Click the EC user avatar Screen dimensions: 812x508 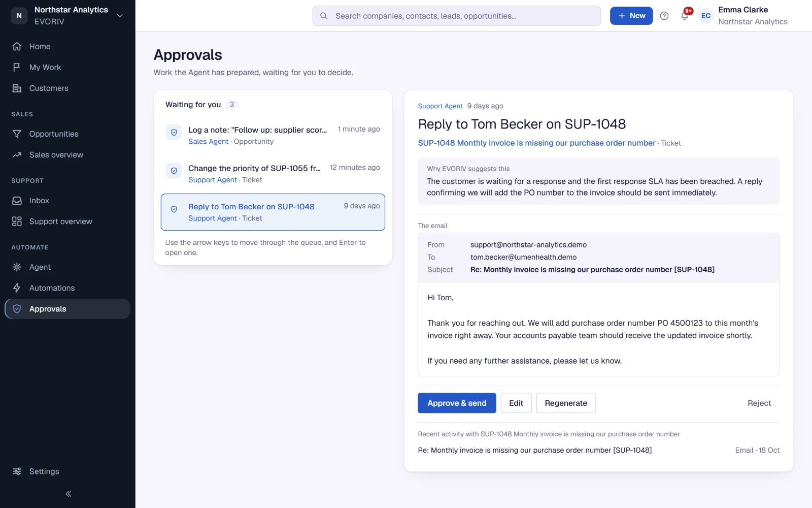click(705, 16)
